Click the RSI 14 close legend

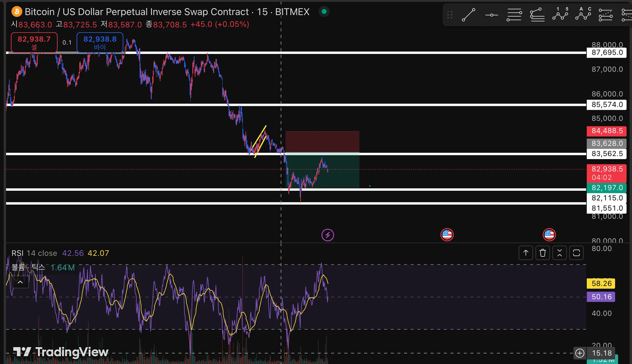coord(34,253)
